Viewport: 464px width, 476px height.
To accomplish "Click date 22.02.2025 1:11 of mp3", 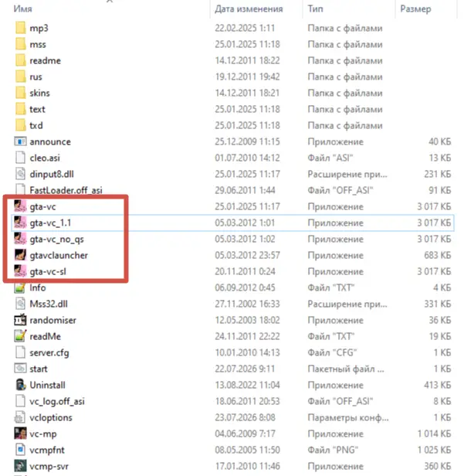I will [245, 28].
